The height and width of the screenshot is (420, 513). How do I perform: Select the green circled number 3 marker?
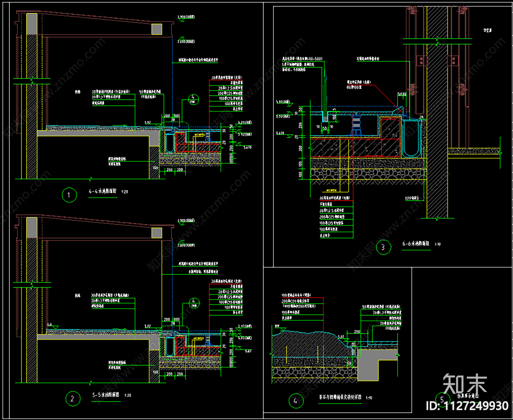tap(383, 247)
